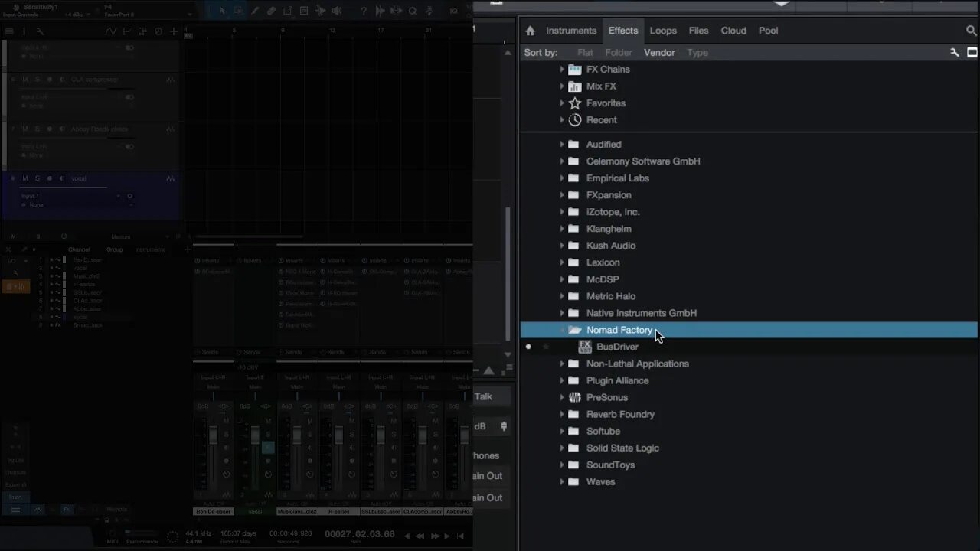Select the Arrow tool in the toolbar
Viewport: 980px width, 551px height.
pos(223,11)
